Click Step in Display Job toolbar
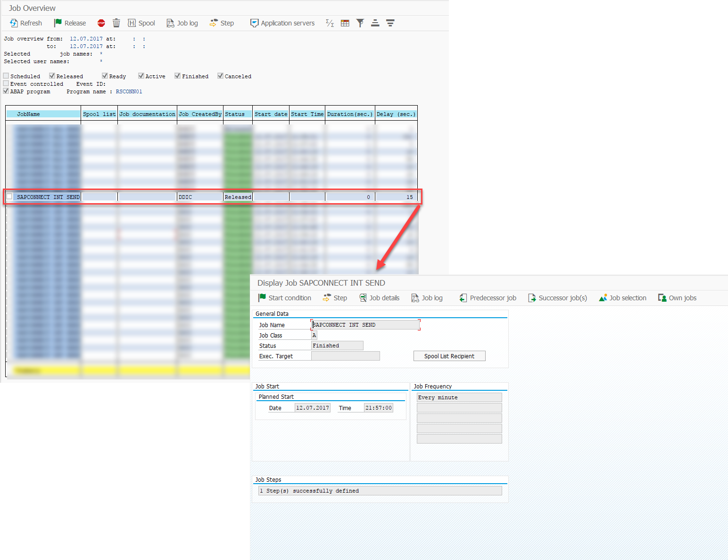The width and height of the screenshot is (728, 560). pos(335,298)
